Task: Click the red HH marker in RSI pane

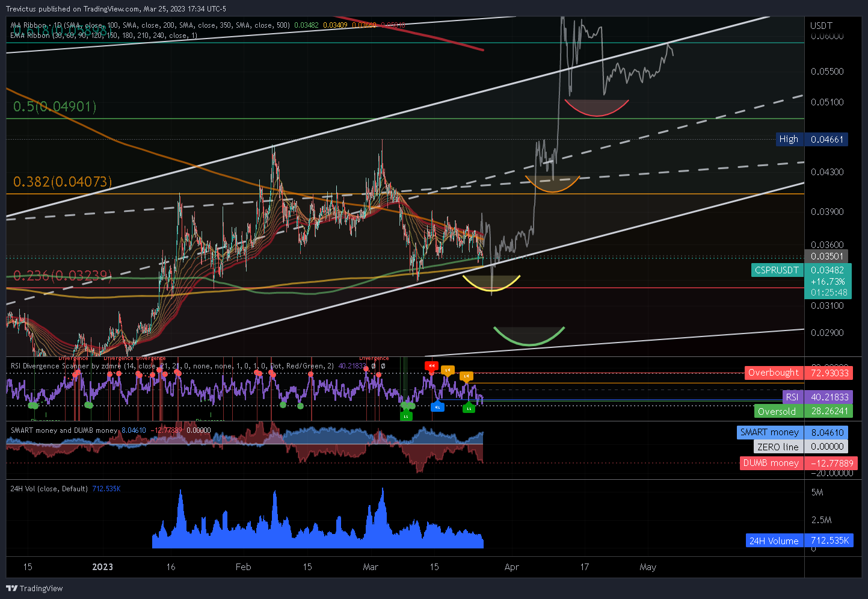Action: point(431,365)
